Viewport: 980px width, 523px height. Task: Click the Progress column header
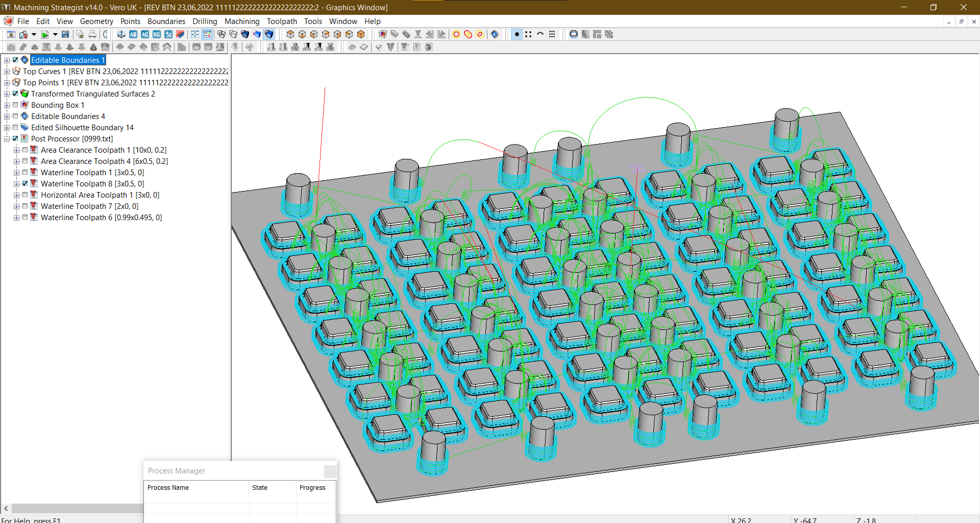[x=315, y=488]
